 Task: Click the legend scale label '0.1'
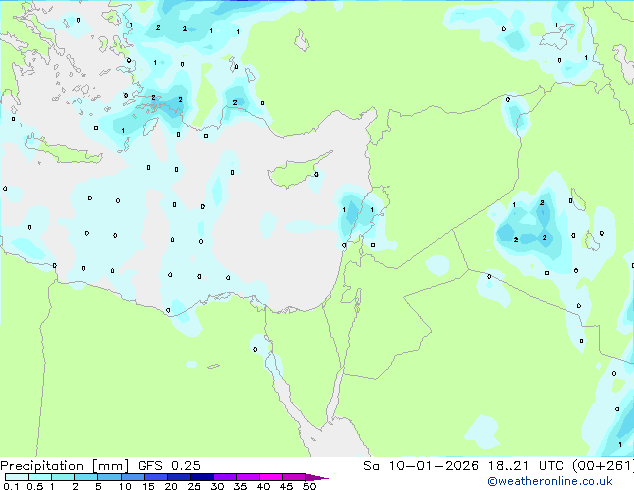point(11,486)
